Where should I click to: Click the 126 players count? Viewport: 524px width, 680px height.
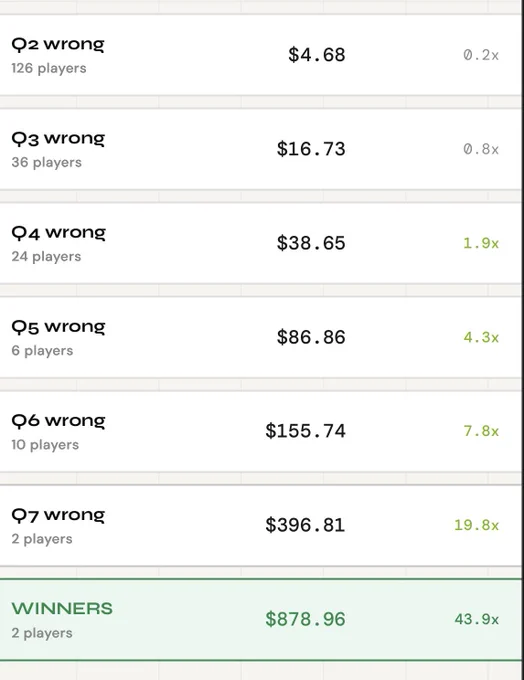tap(49, 69)
